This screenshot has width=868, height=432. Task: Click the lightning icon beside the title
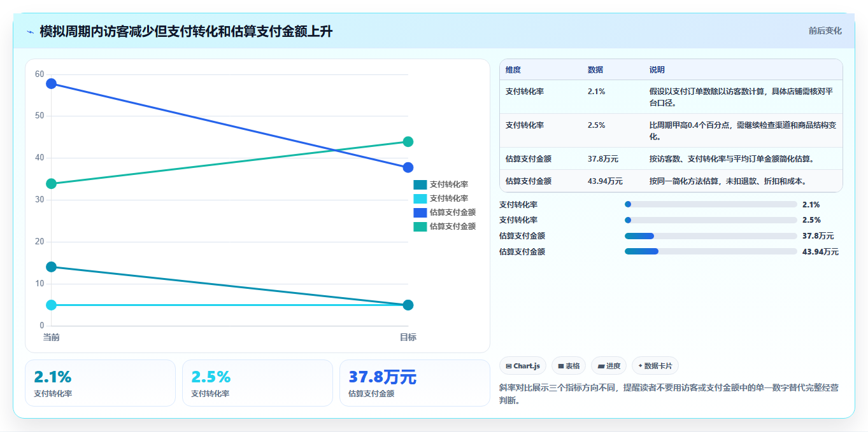click(x=30, y=32)
